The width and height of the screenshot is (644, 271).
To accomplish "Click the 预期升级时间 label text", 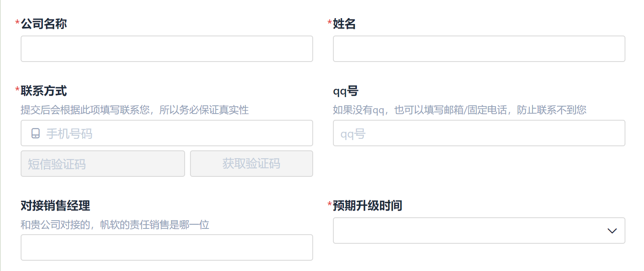I will point(367,205).
